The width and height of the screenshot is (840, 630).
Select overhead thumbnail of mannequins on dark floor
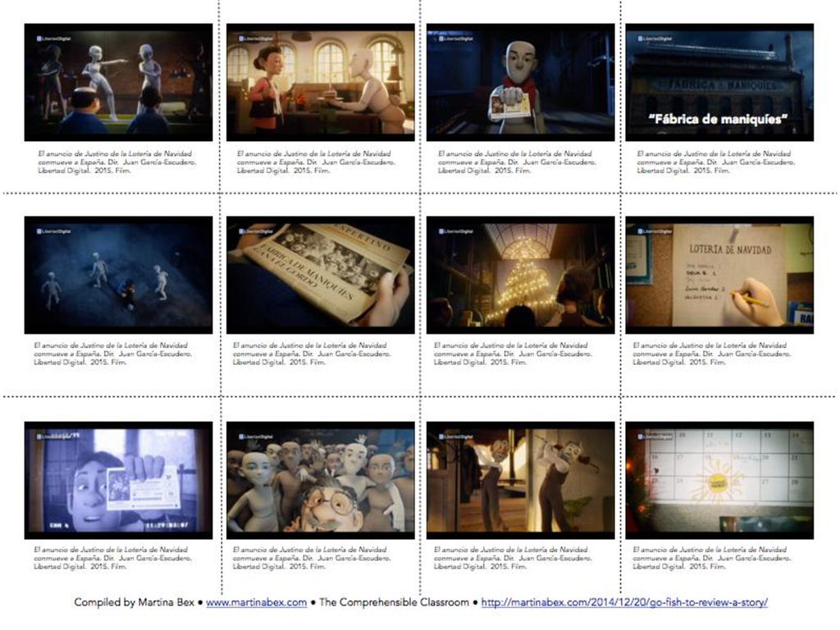[x=118, y=276]
